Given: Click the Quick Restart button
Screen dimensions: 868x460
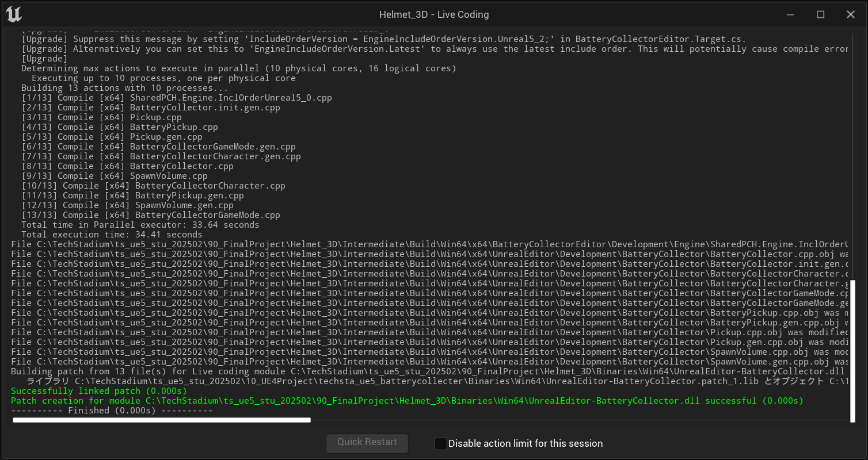Looking at the screenshot, I should [367, 443].
